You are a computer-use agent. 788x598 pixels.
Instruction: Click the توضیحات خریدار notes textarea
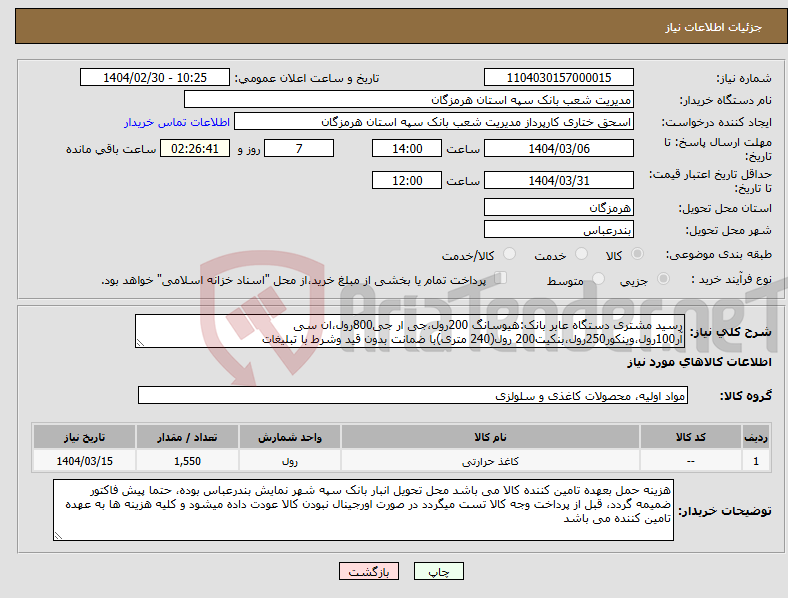(x=363, y=510)
